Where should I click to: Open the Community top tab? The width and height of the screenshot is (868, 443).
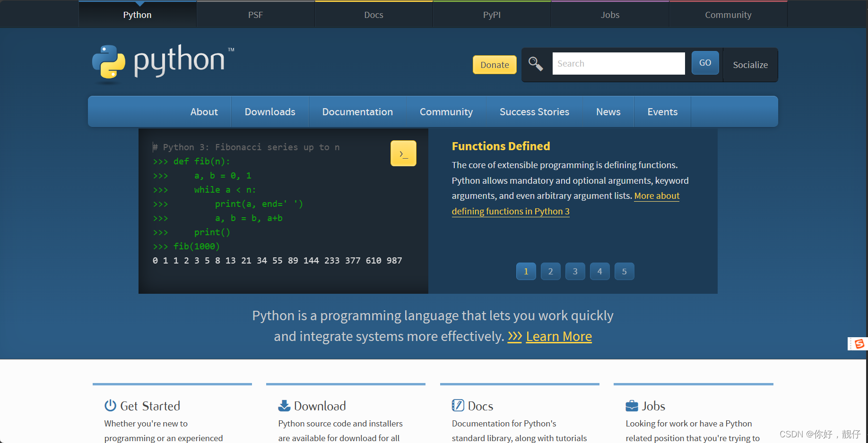click(729, 15)
